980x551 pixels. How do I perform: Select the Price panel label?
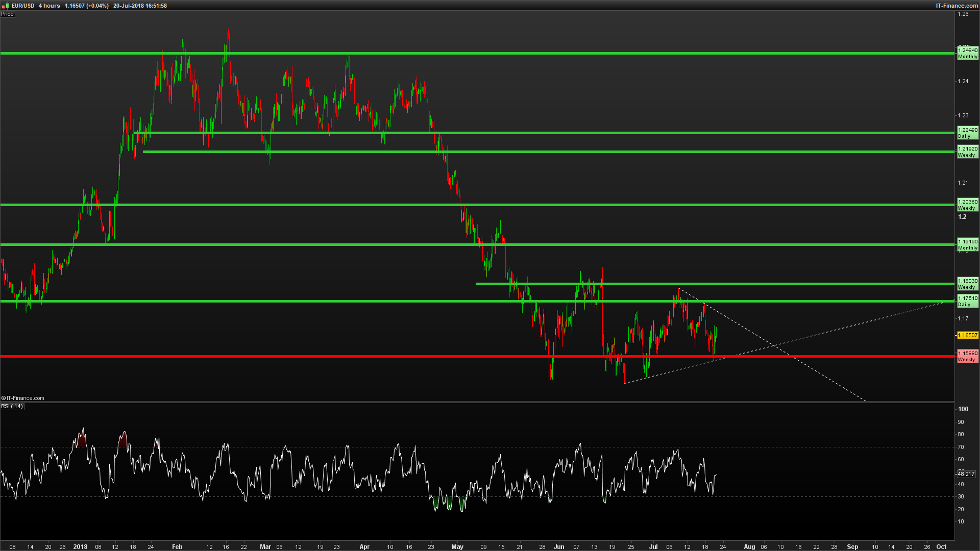pyautogui.click(x=7, y=14)
